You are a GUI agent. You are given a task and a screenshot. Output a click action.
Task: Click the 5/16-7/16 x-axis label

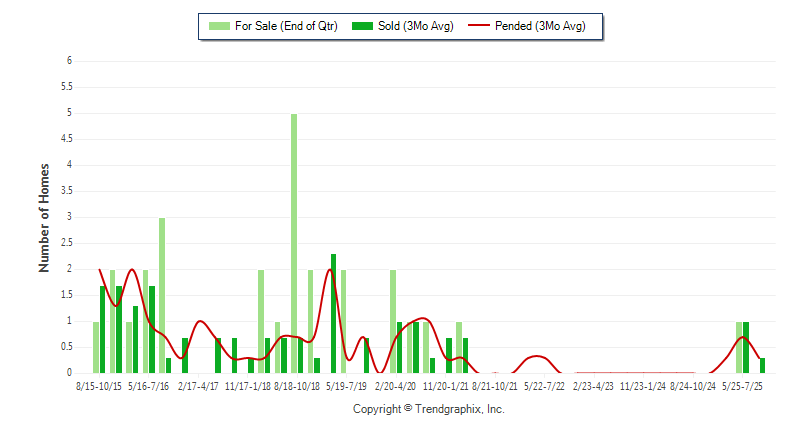[150, 386]
